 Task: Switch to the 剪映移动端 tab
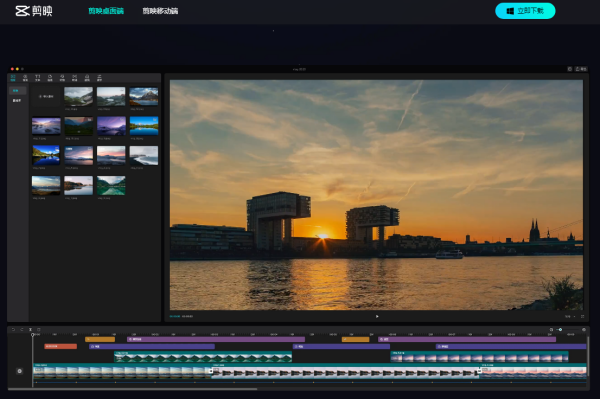click(x=160, y=11)
